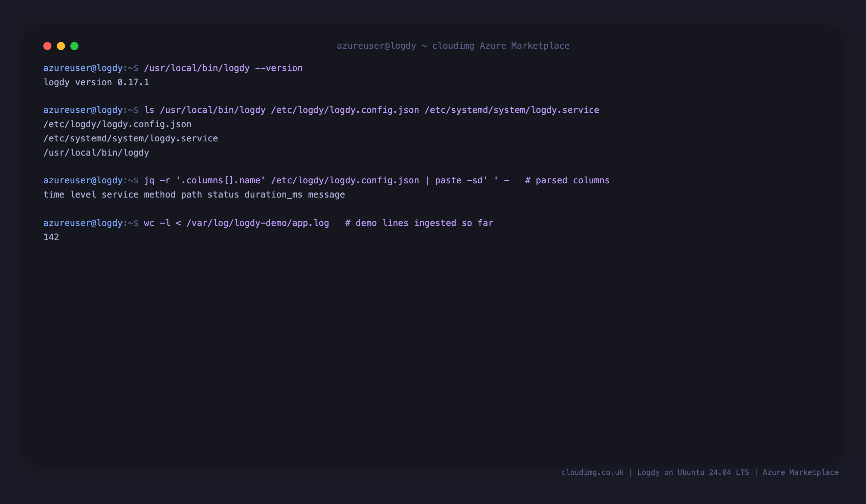Click the output line '/etc/systemd/system/logdy.service'
Image resolution: width=866 pixels, height=504 pixels.
(x=131, y=138)
